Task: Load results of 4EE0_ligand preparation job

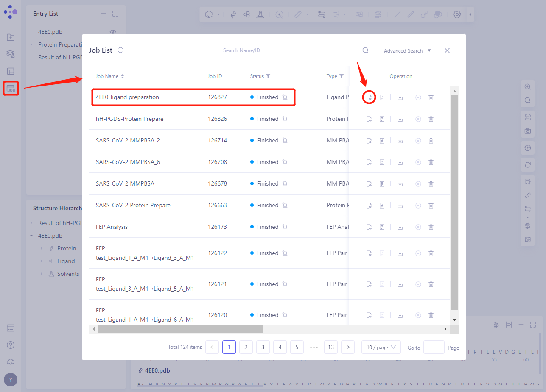Action: [369, 97]
